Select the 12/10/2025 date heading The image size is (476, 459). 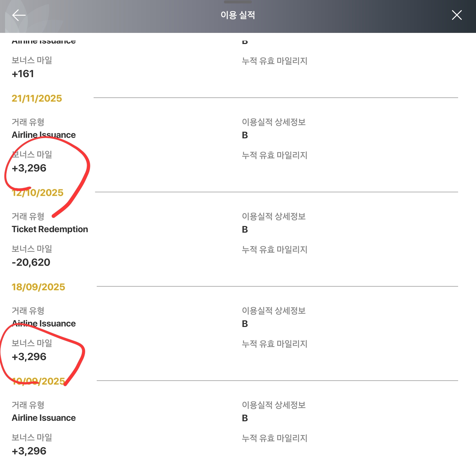click(38, 192)
